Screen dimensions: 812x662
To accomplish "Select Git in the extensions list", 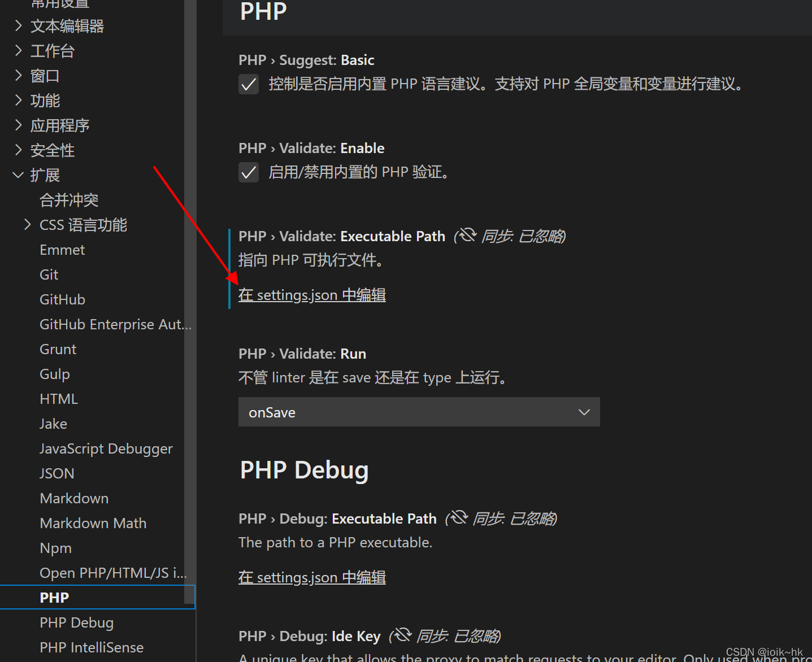I will [x=49, y=275].
